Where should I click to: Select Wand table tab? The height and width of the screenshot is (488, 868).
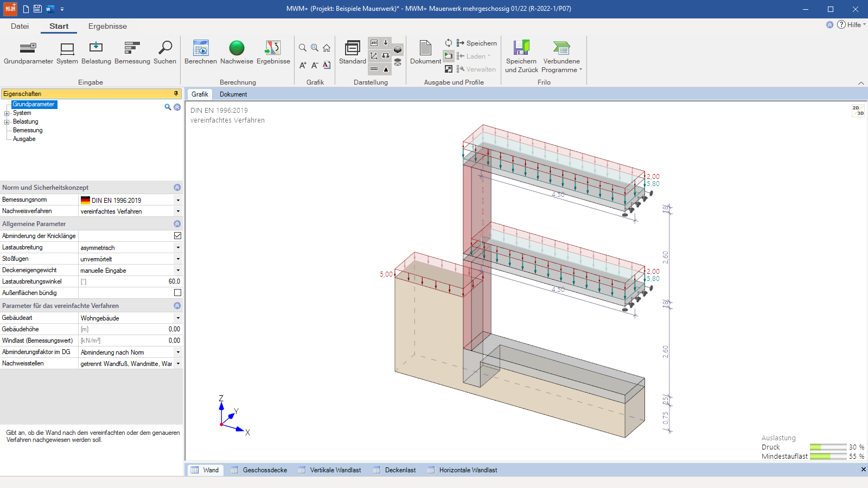205,470
